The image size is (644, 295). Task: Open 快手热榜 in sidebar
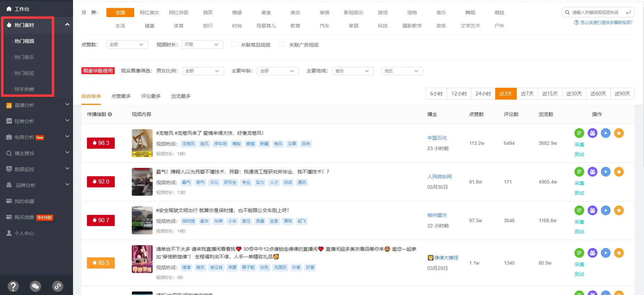[x=24, y=89]
